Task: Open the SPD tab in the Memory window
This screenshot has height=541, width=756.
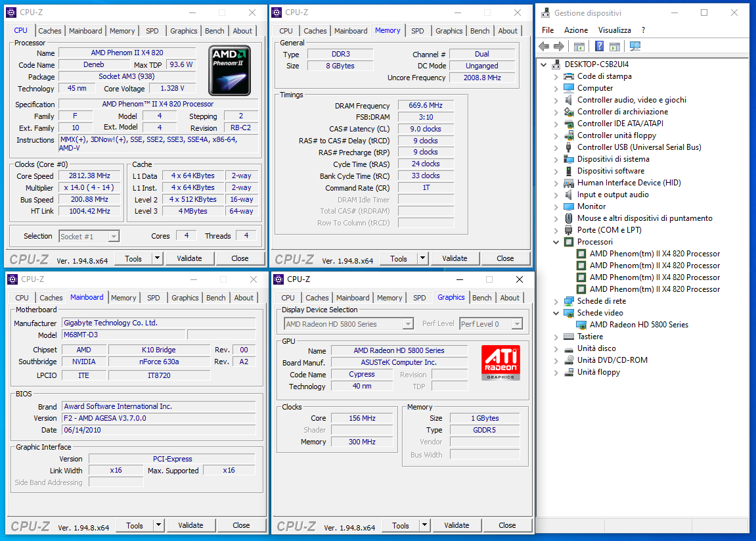Action: (418, 31)
